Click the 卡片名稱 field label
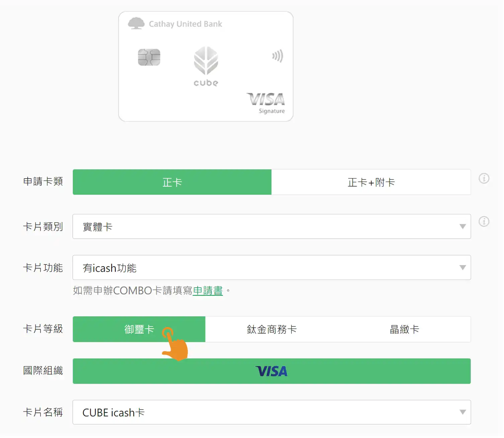The width and height of the screenshot is (504, 438). (x=43, y=413)
